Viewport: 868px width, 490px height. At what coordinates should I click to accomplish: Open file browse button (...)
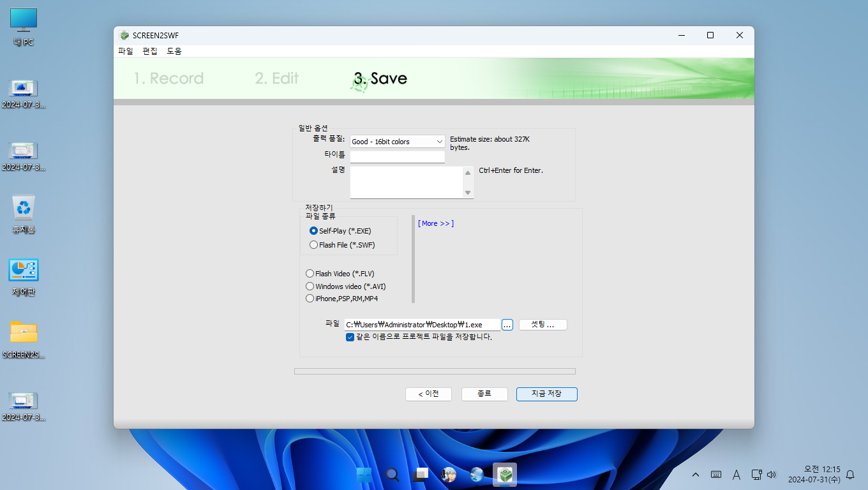pos(507,325)
